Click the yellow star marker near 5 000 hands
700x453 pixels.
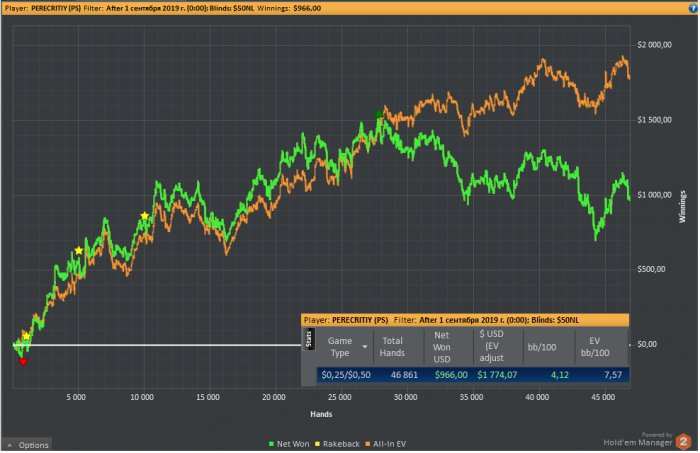point(79,251)
